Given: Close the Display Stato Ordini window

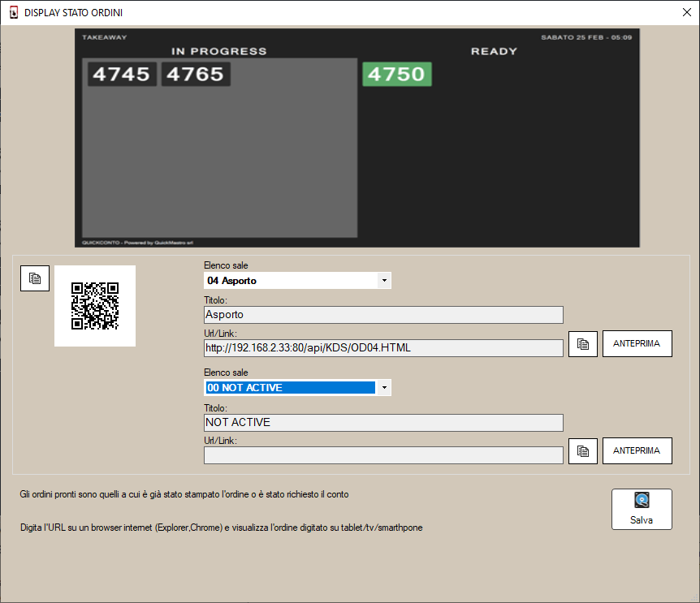Looking at the screenshot, I should pos(686,13).
